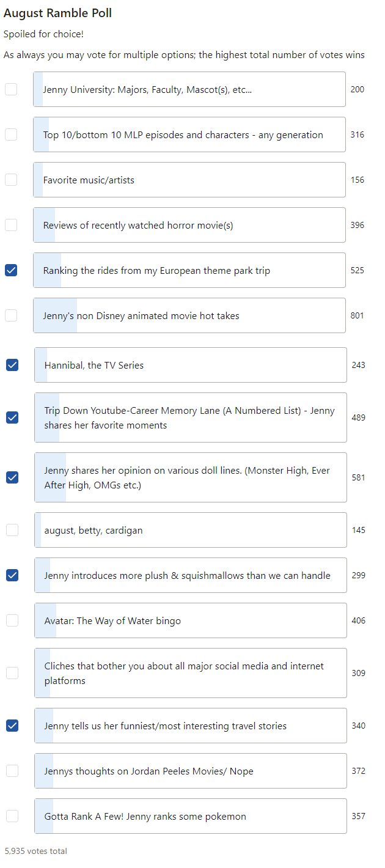This screenshot has width=385, height=868.
Task: Select the Hannibal, the TV Series option bar
Action: tap(191, 365)
